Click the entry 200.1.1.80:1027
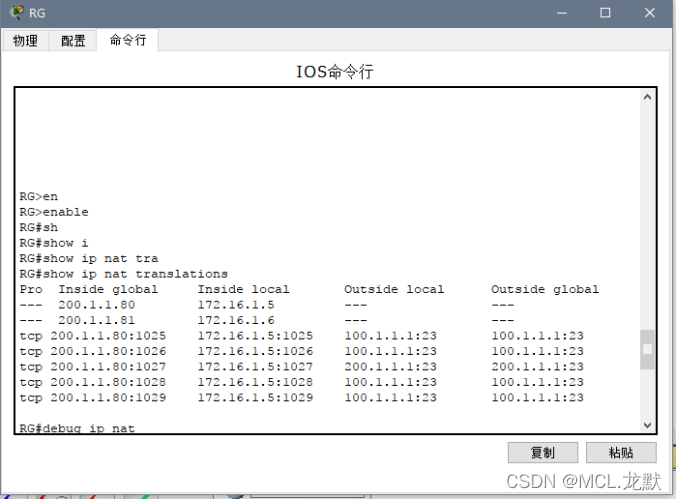The height and width of the screenshot is (500, 677). coord(108,367)
